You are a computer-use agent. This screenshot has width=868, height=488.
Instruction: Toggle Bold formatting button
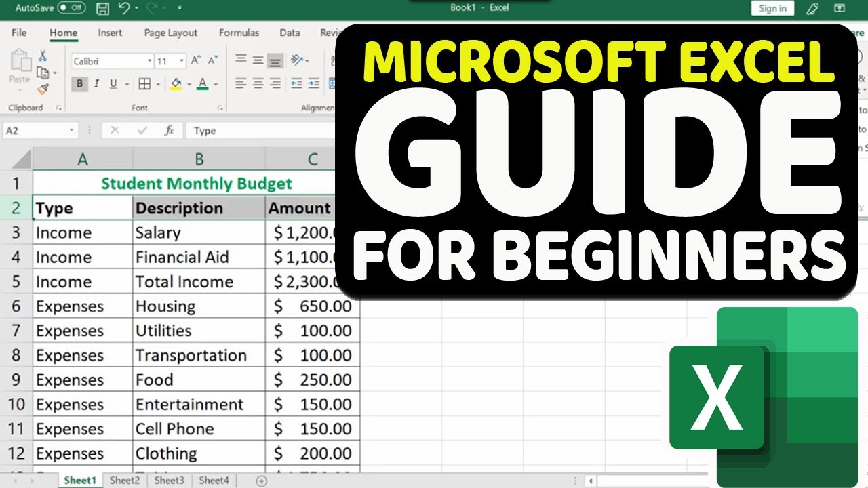(79, 84)
